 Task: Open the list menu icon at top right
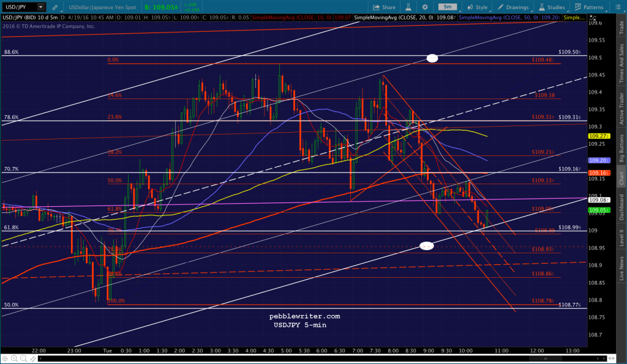pos(618,7)
